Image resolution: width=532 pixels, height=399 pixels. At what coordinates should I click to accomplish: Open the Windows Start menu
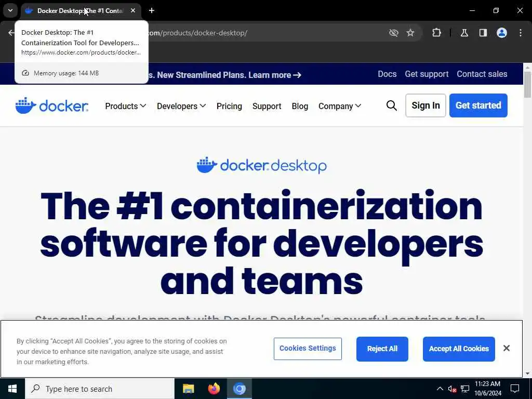pos(12,389)
